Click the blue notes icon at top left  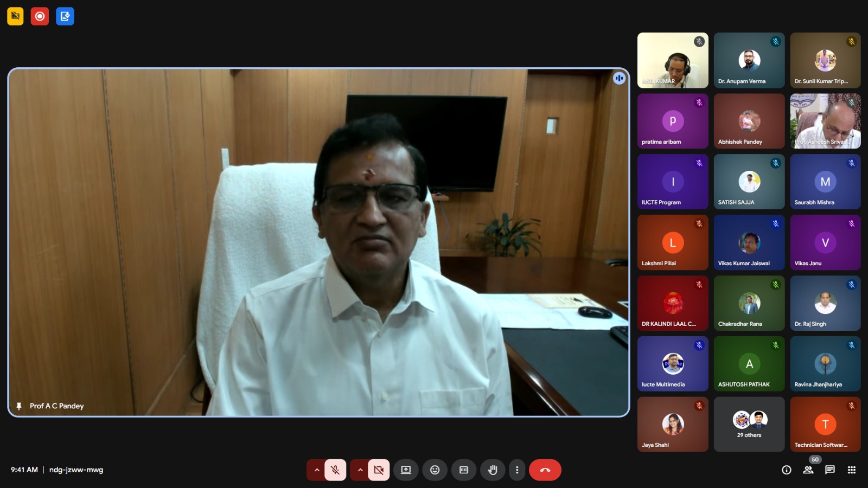tap(65, 16)
